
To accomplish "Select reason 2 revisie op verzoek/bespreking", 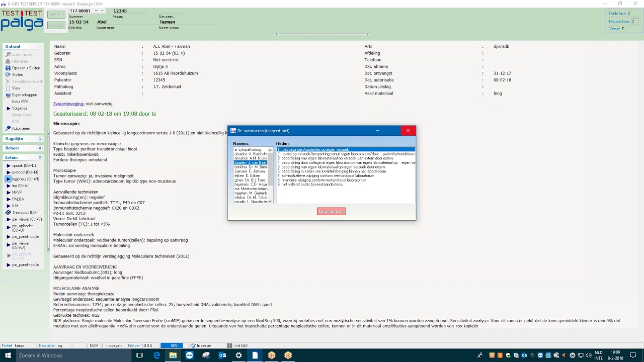I will (346, 154).
